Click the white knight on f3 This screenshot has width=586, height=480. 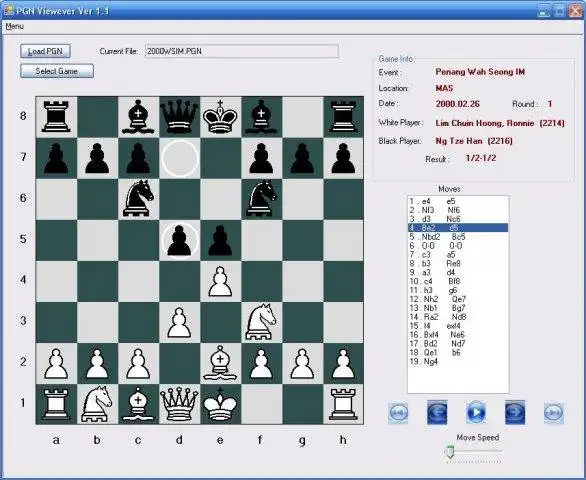pos(261,322)
